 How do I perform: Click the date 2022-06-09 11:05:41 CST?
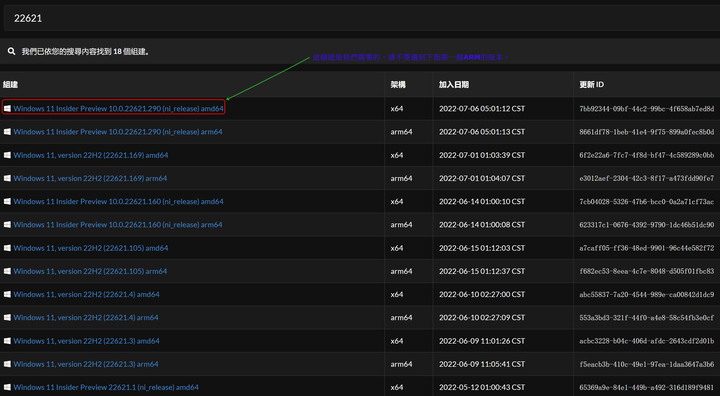[x=482, y=364]
